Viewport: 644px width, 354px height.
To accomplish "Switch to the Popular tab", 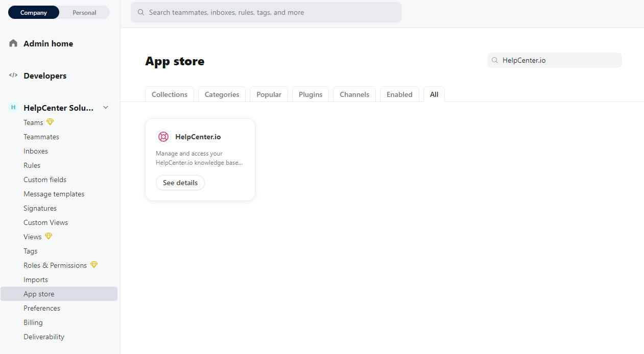I will tap(269, 94).
